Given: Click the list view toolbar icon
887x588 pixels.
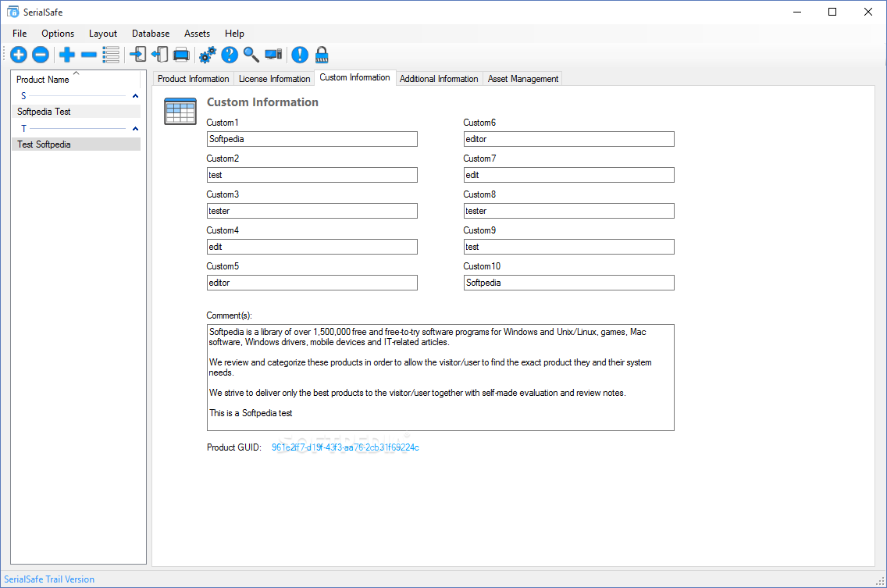Looking at the screenshot, I should click(x=111, y=55).
